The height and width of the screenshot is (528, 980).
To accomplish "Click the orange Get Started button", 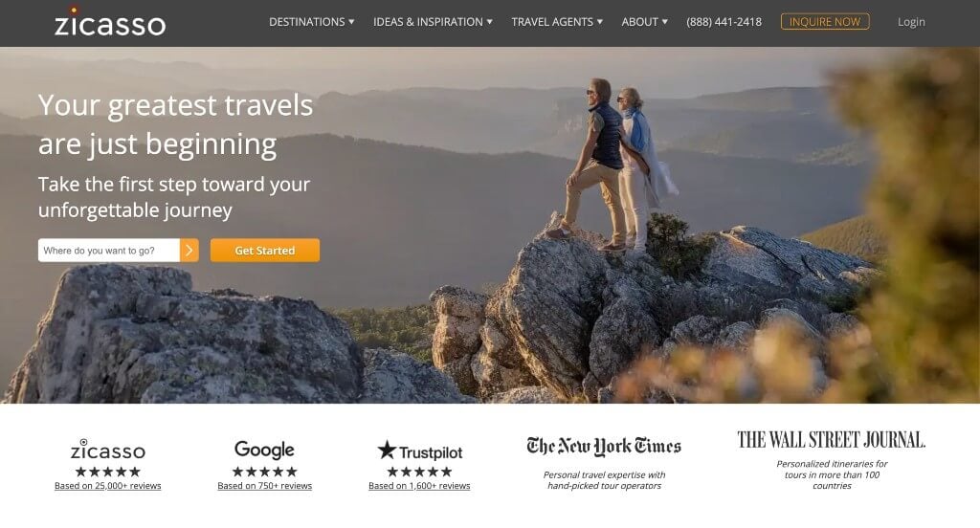I will pos(265,251).
